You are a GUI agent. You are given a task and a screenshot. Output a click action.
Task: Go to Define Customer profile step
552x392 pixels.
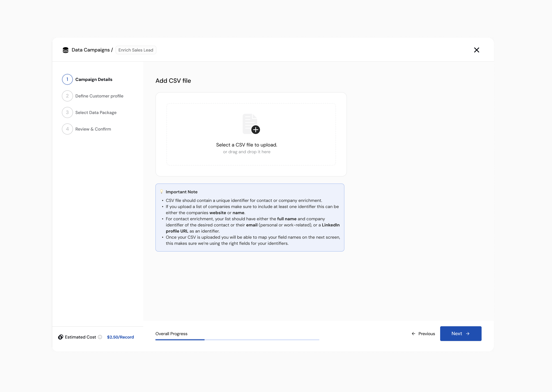pos(99,96)
